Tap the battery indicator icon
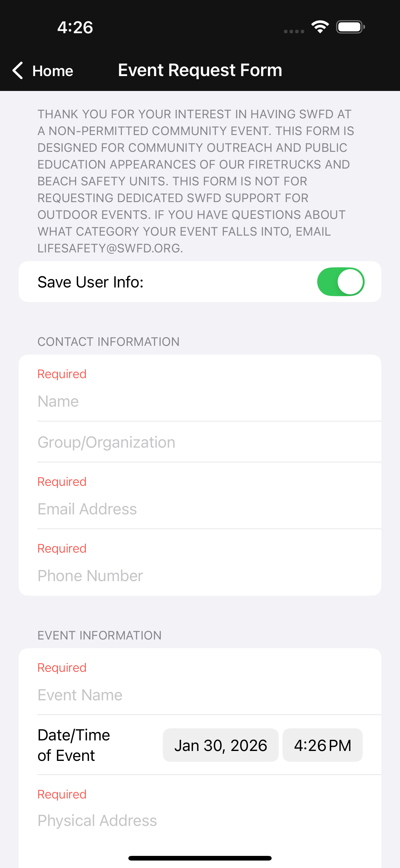400x868 pixels. tap(350, 27)
